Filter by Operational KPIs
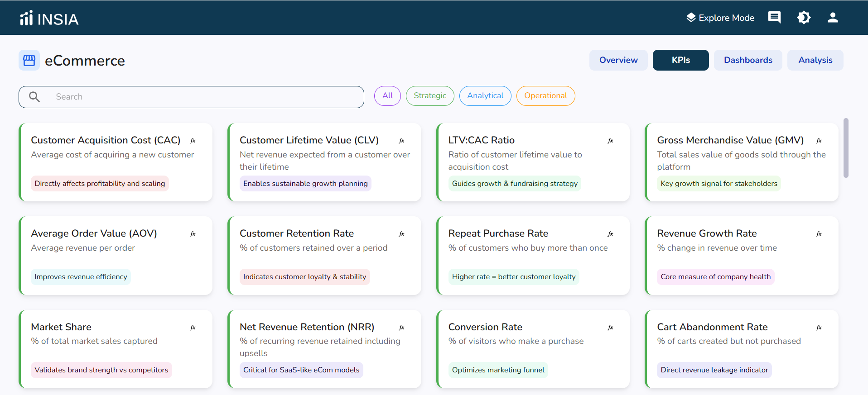 546,96
